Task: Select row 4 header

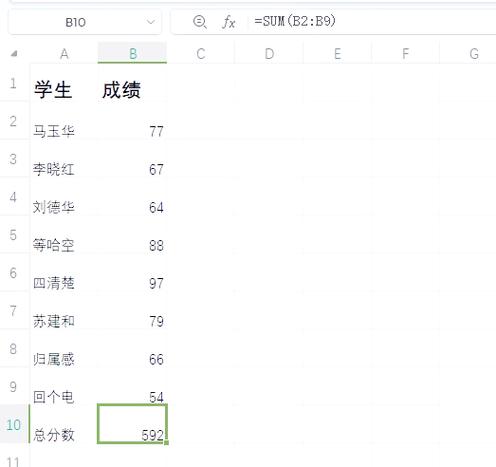Action: 13,197
